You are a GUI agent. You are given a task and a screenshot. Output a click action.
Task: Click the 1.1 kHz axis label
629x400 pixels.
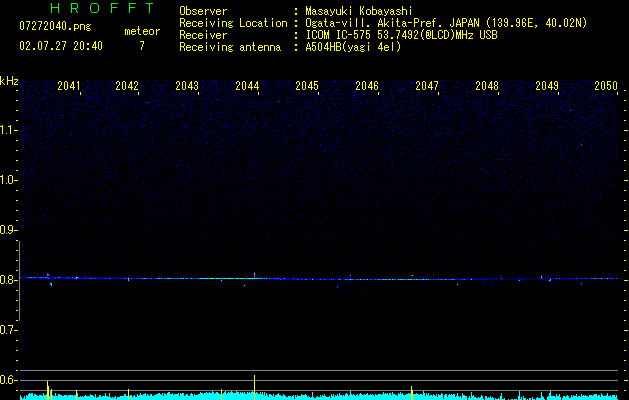click(8, 130)
